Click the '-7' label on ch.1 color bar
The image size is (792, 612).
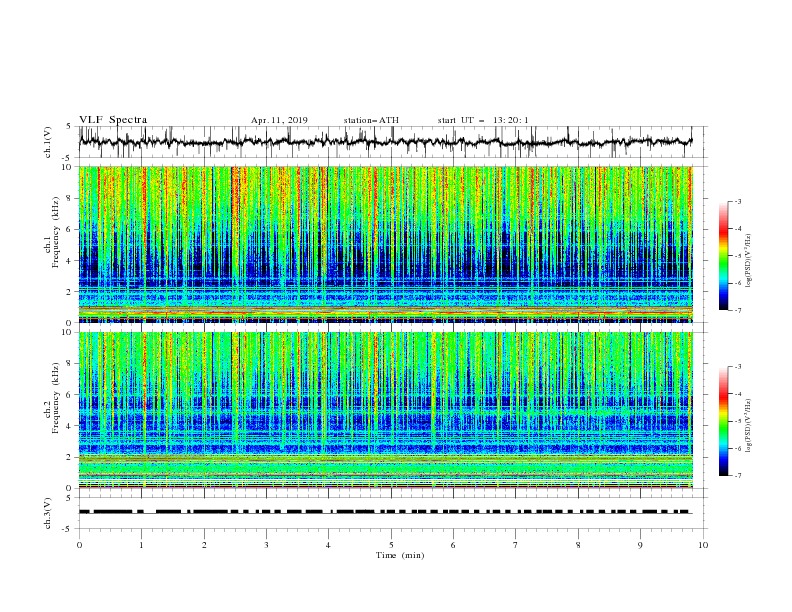click(x=737, y=311)
